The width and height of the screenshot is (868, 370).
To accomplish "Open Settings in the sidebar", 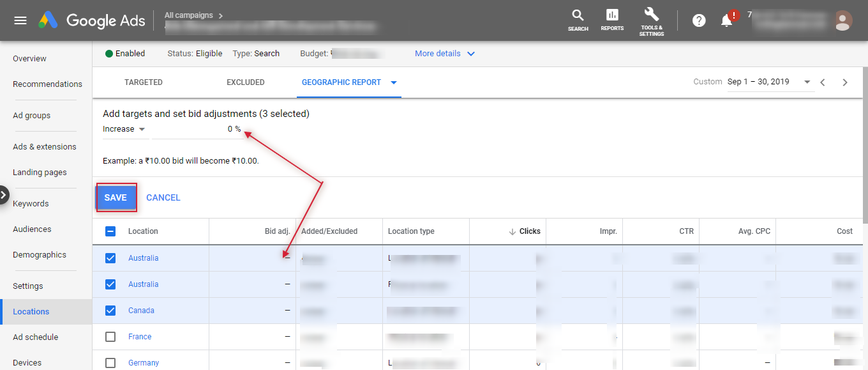I will [x=28, y=286].
